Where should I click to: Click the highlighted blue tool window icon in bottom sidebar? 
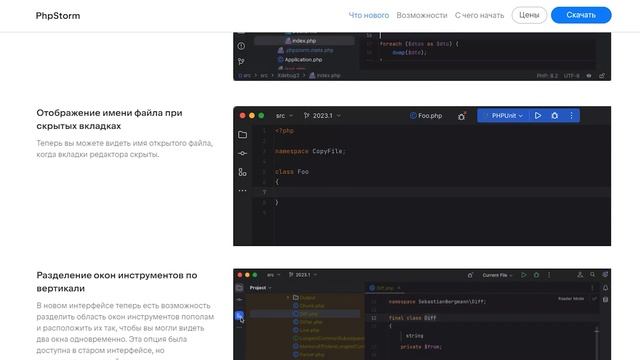coord(240,315)
